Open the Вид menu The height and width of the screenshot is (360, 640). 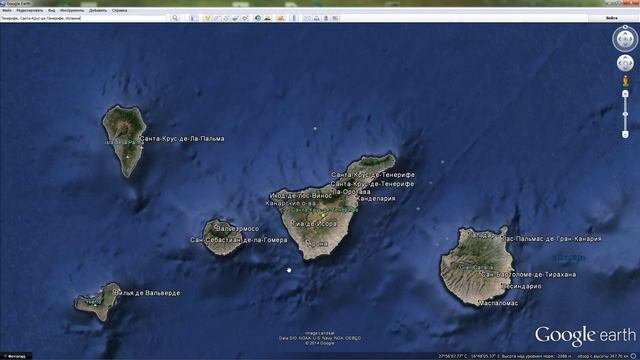pyautogui.click(x=51, y=10)
